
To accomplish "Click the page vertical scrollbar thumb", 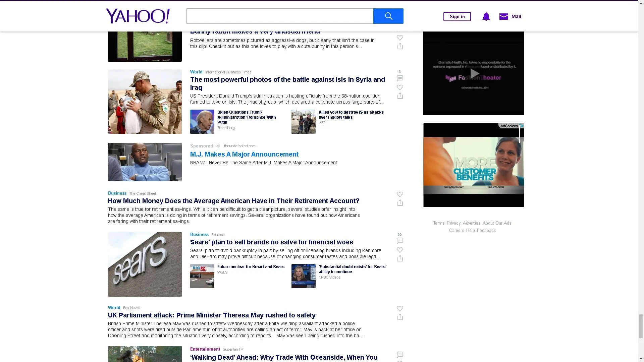I will (x=641, y=326).
